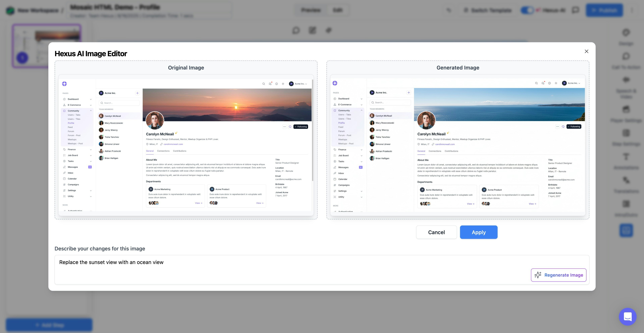Click the blue Publish button
Screen dimensions: 644x333
pos(604,10)
